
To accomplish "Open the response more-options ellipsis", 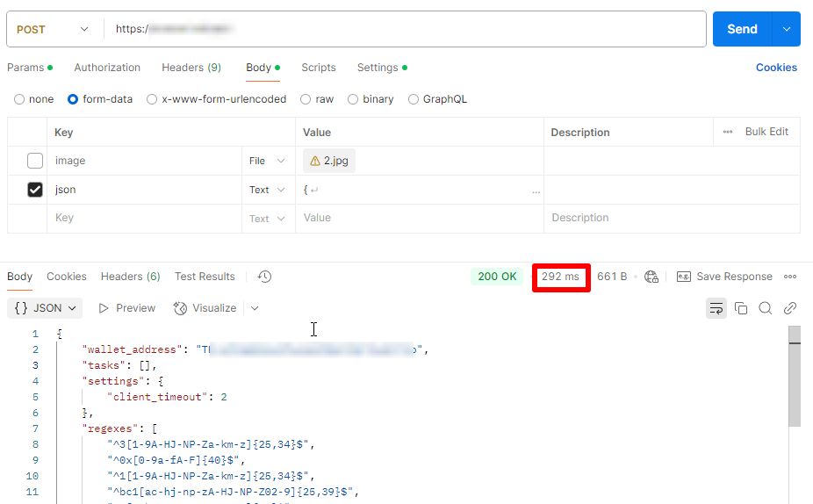I will click(789, 277).
